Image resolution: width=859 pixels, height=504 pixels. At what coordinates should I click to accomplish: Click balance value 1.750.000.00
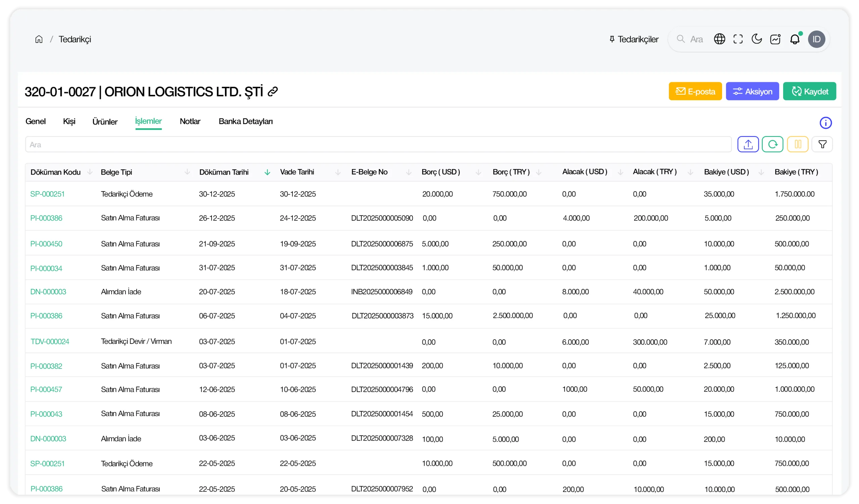[794, 194]
